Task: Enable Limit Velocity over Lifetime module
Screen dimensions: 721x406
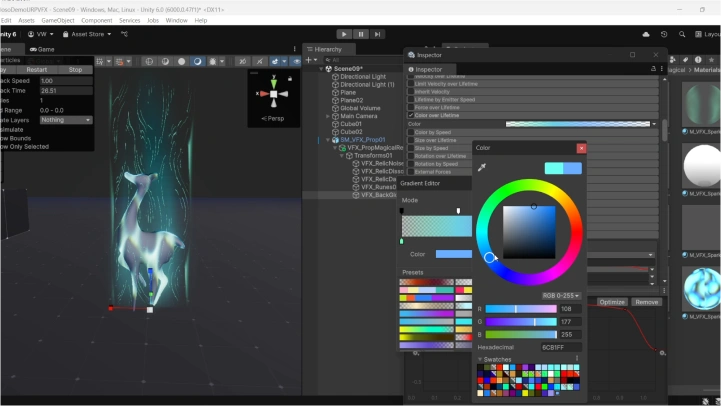Action: tap(411, 84)
